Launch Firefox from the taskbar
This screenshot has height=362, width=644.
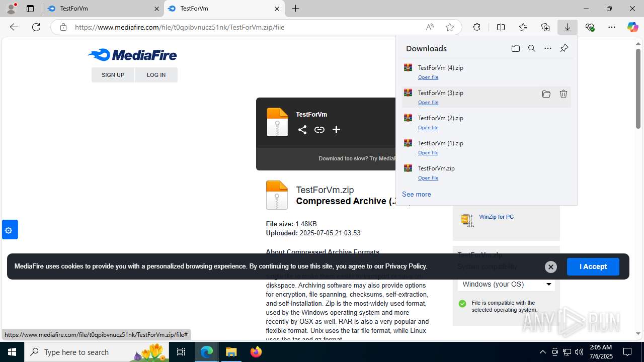point(256,352)
